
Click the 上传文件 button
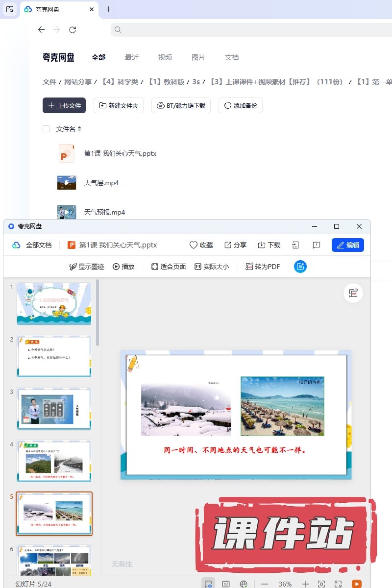point(64,105)
